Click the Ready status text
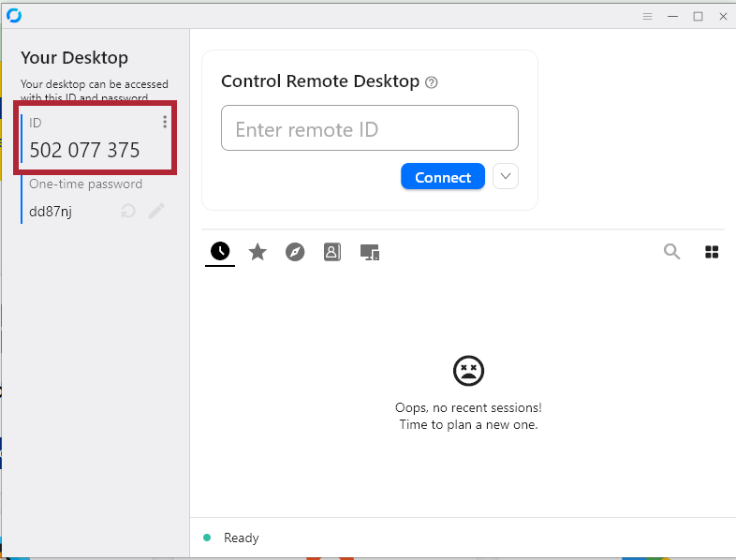This screenshot has width=736, height=560. point(242,538)
